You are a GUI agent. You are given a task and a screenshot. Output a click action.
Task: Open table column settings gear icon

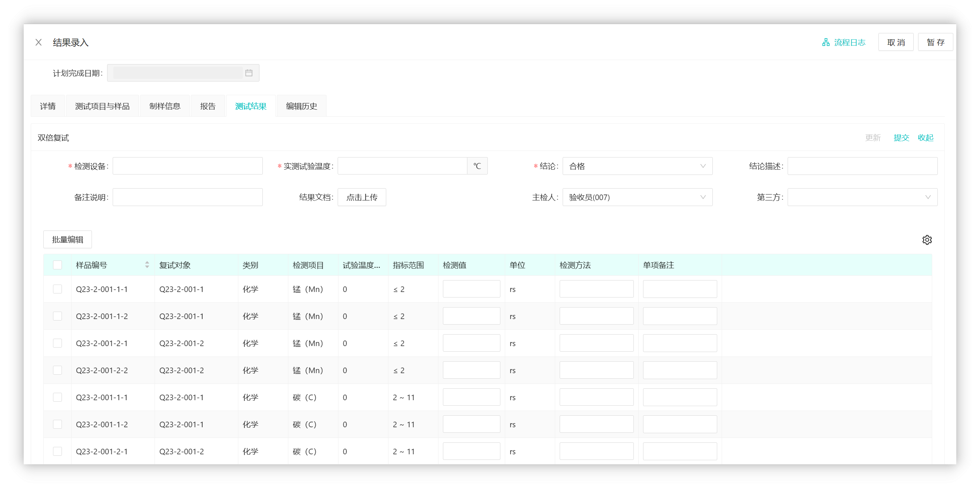point(927,240)
